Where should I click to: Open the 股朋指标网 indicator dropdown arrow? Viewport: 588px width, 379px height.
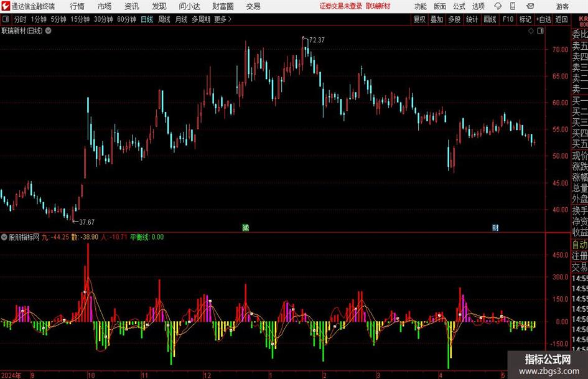click(4, 237)
